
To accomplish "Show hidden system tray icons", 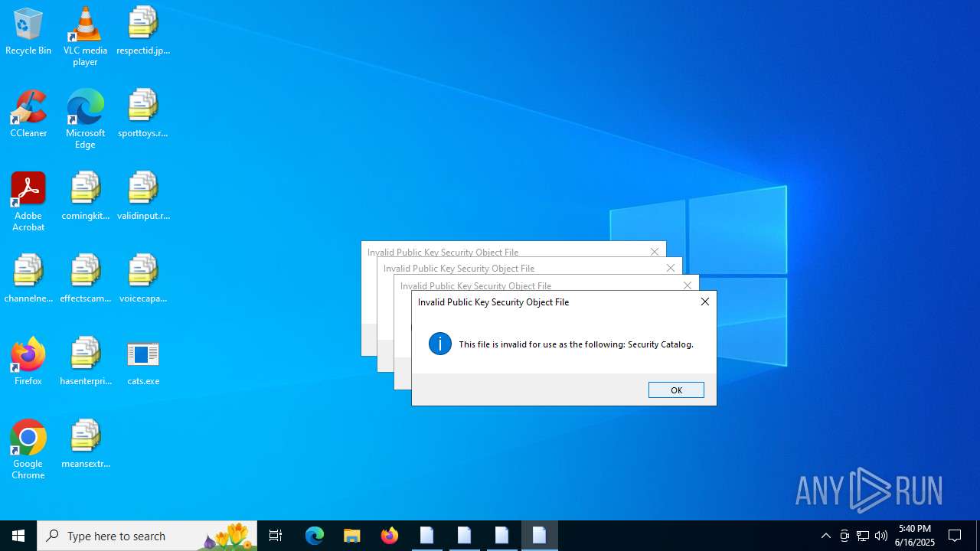I will click(x=825, y=536).
